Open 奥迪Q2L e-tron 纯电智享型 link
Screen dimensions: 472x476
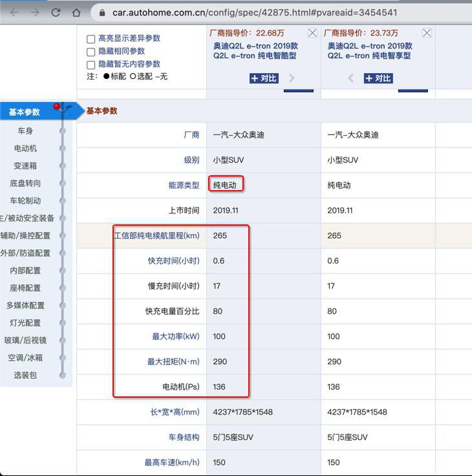pos(370,50)
